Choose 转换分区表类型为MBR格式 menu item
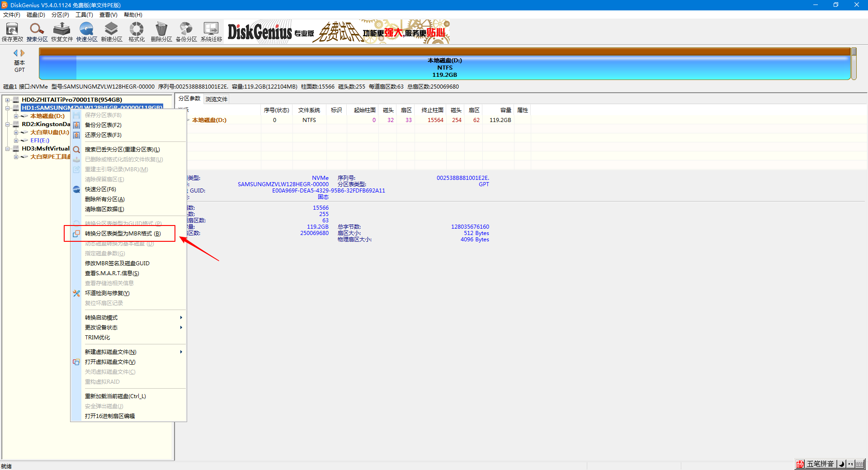The image size is (868, 470). pyautogui.click(x=128, y=234)
